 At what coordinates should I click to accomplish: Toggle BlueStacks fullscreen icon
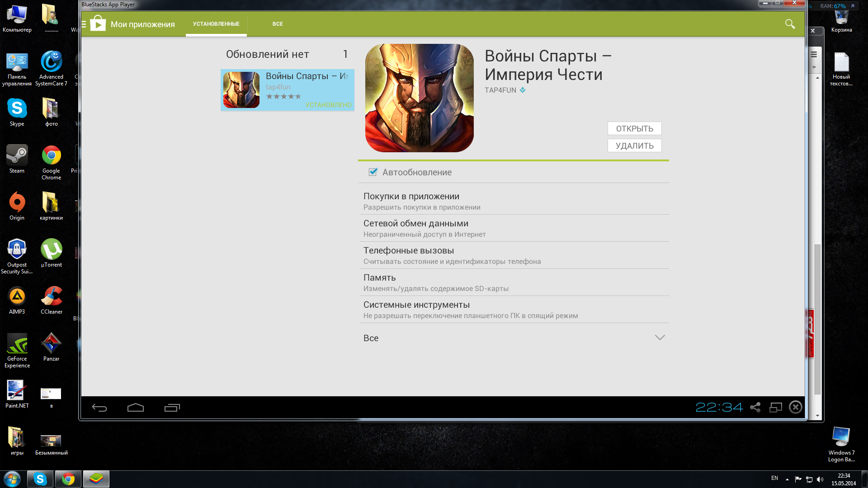click(x=776, y=407)
